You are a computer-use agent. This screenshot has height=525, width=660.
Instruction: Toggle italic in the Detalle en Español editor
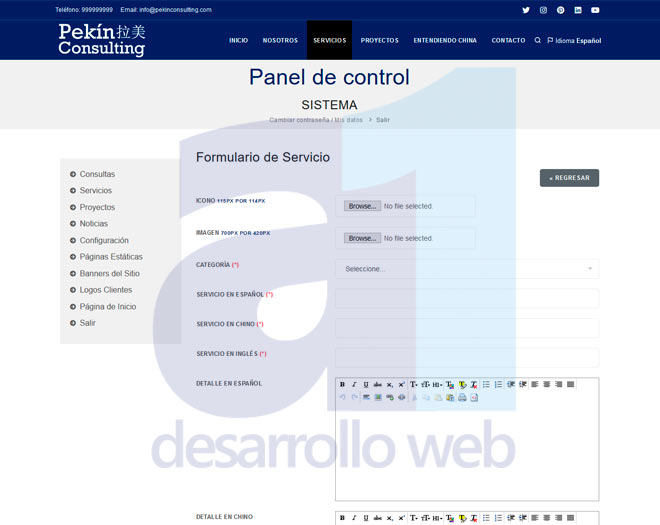[x=354, y=384]
